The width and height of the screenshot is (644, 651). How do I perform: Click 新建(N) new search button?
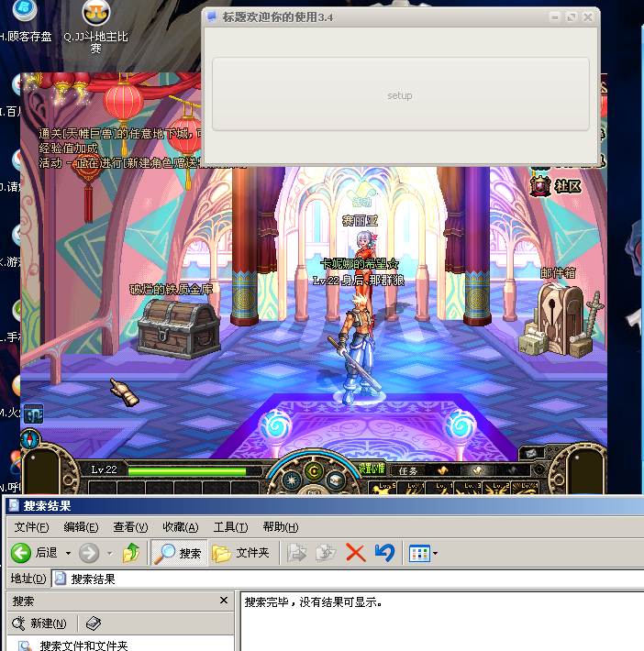pos(40,623)
